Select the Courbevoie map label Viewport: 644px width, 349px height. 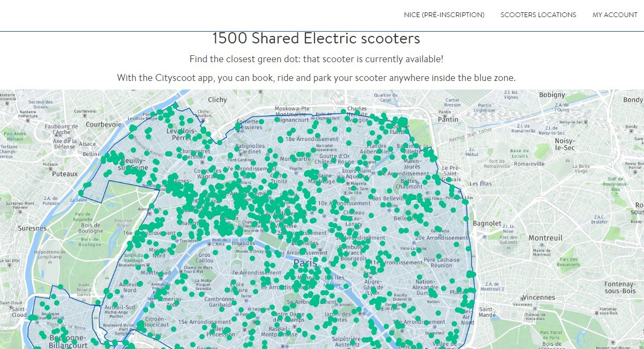point(103,124)
